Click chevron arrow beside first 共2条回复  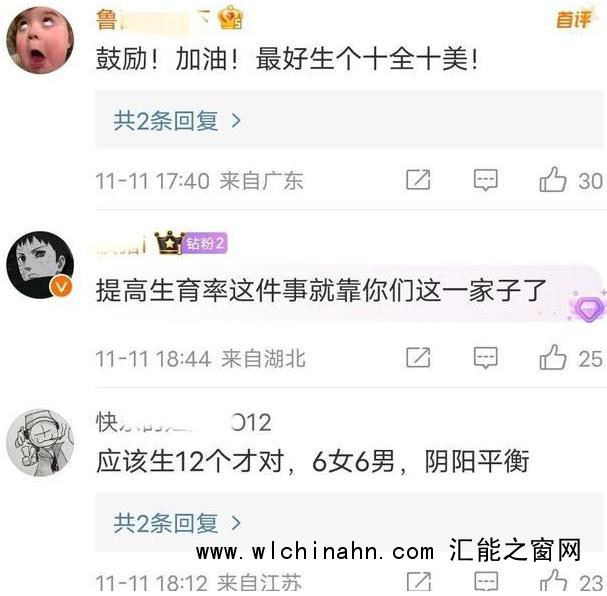click(x=236, y=121)
